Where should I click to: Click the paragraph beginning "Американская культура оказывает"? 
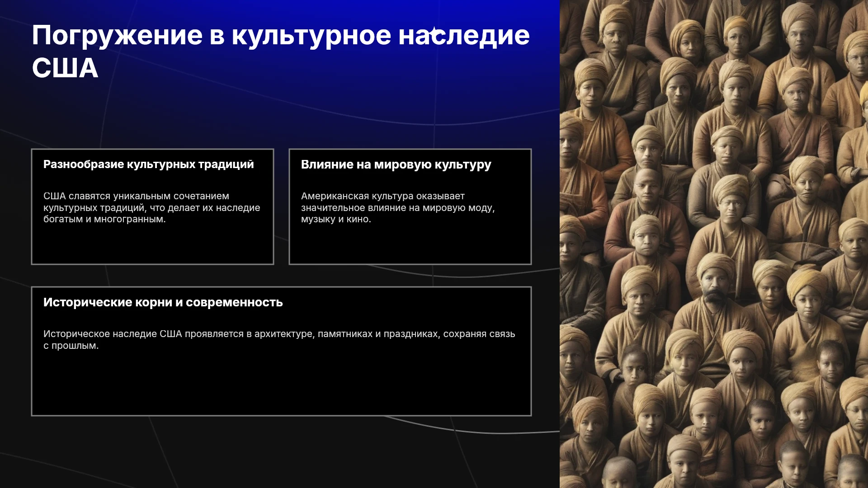[x=398, y=208]
